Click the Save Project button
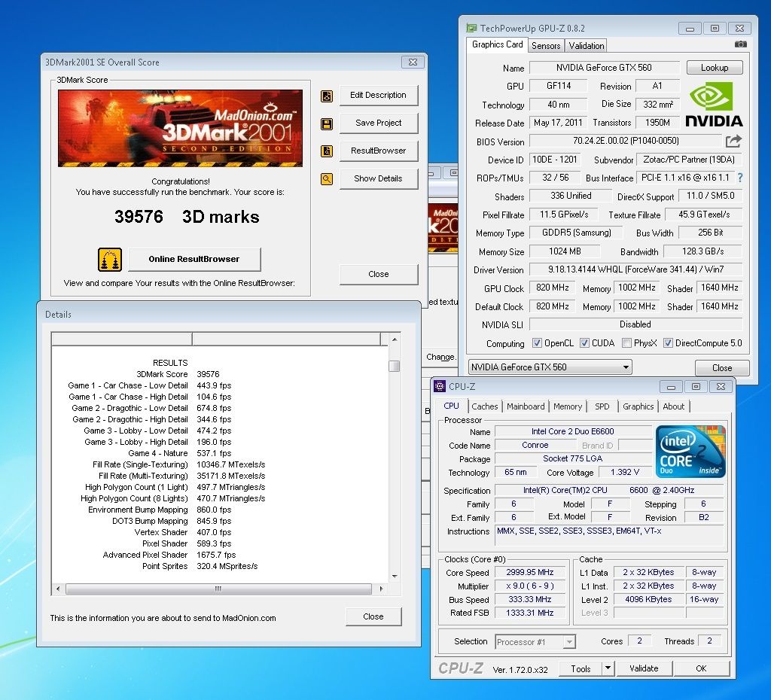 378,123
